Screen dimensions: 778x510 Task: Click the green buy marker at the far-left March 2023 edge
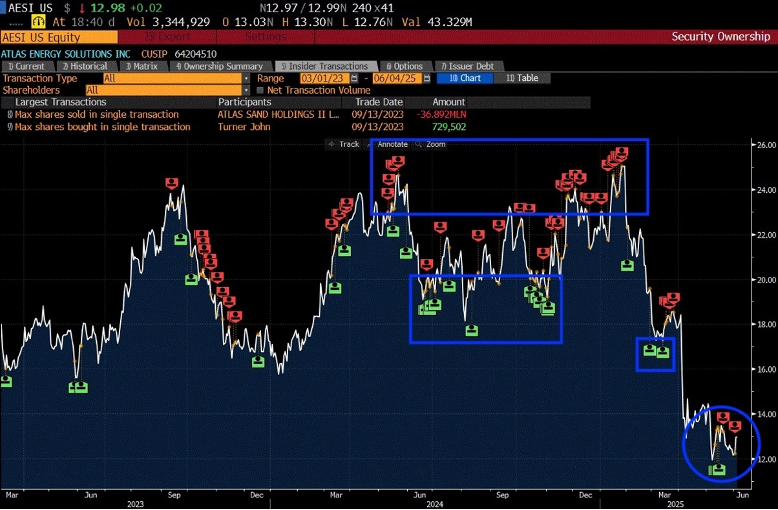[x=5, y=381]
